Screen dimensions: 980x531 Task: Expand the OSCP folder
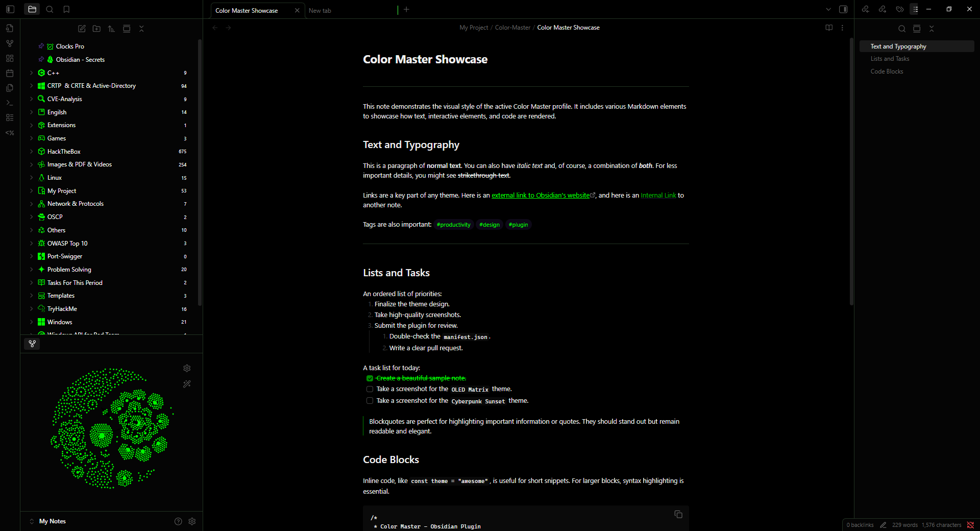[x=32, y=217]
